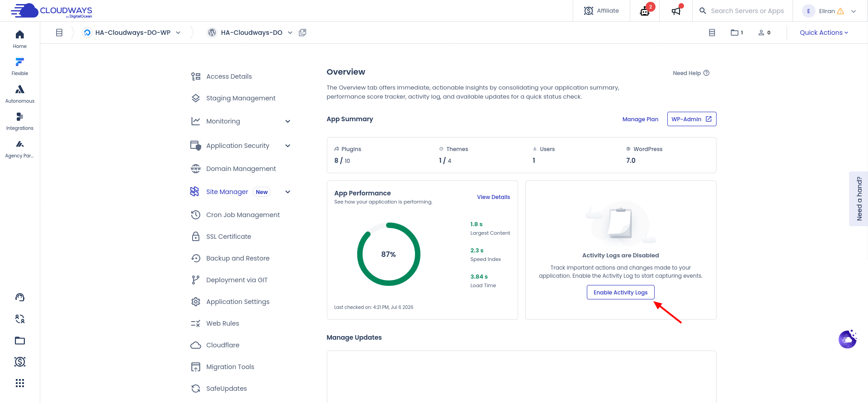868x403 pixels.
Task: Click the Last checked on timestamp text
Action: pos(373,307)
